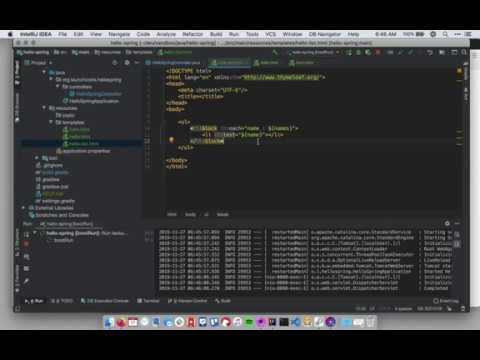Image resolution: width=480 pixels, height=360 pixels.
Task: Collapse the resources folder
Action: click(44, 108)
